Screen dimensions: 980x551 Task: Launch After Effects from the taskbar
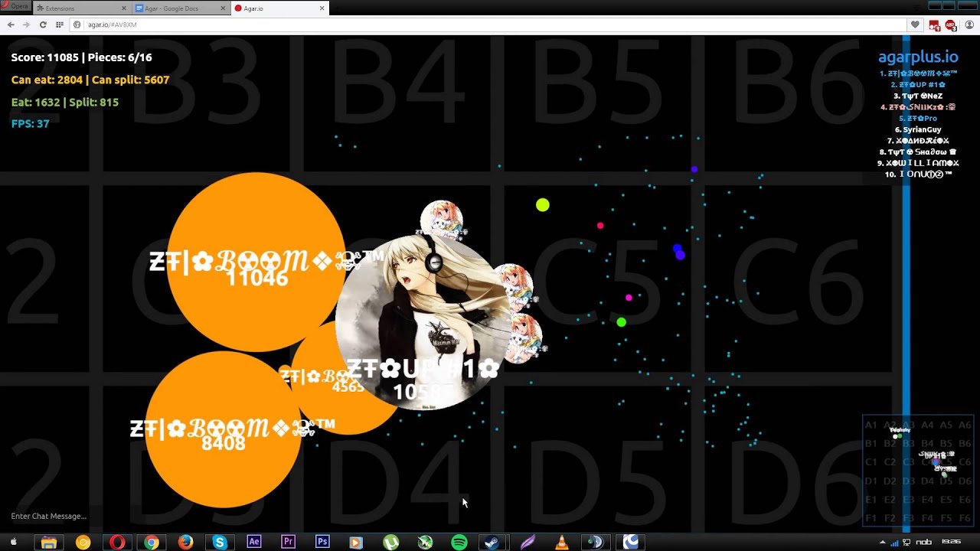[254, 542]
